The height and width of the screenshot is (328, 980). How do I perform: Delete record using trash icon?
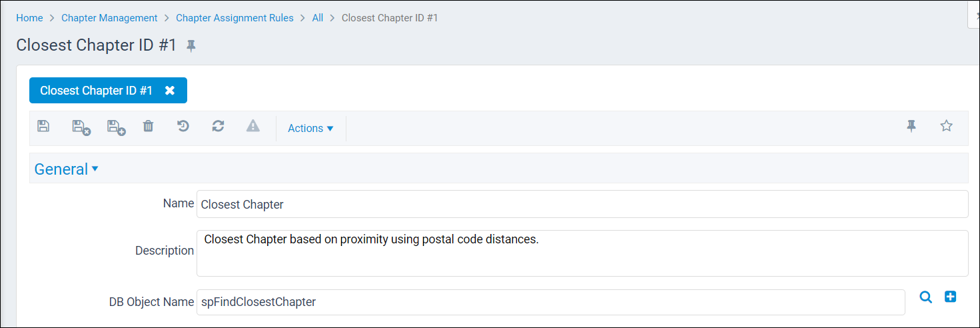point(149,126)
